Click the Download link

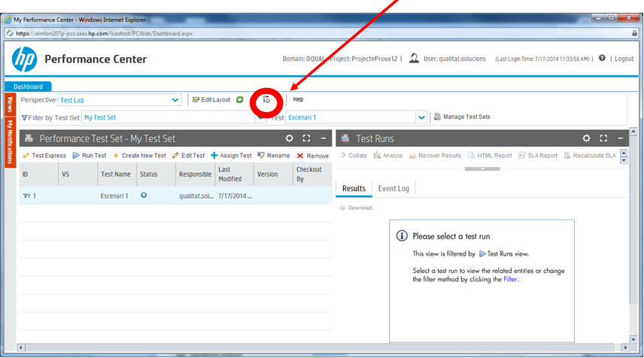357,208
